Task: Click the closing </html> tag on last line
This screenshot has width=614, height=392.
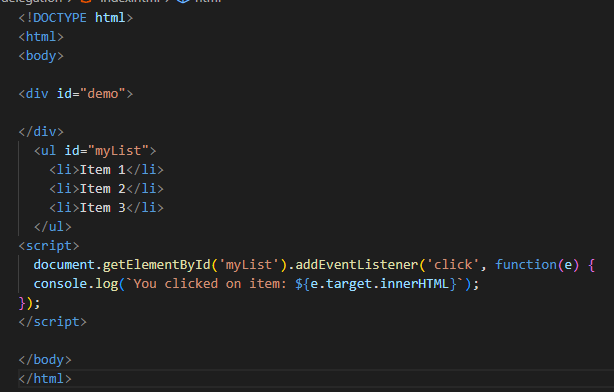Action: click(x=45, y=378)
